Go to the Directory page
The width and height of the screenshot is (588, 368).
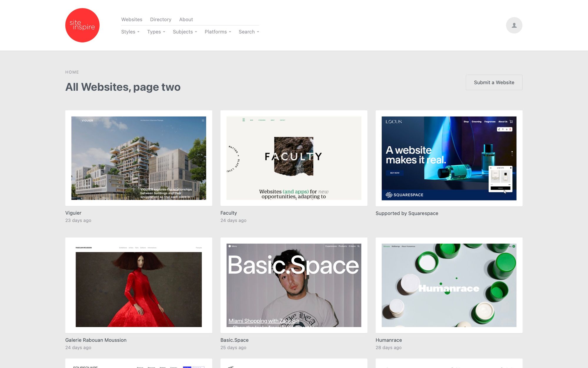(161, 19)
